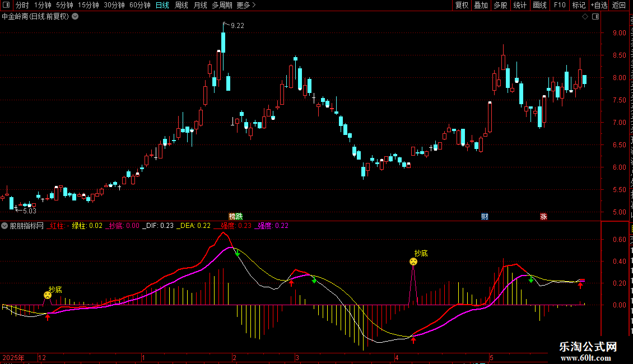Select the 15分钟 period
This screenshot has width=633, height=364.
(89, 5)
